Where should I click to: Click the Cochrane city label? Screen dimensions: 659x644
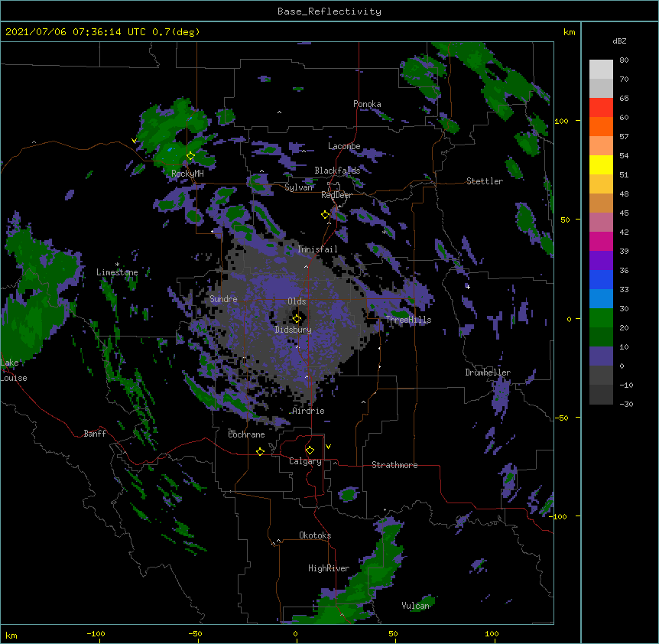click(246, 434)
